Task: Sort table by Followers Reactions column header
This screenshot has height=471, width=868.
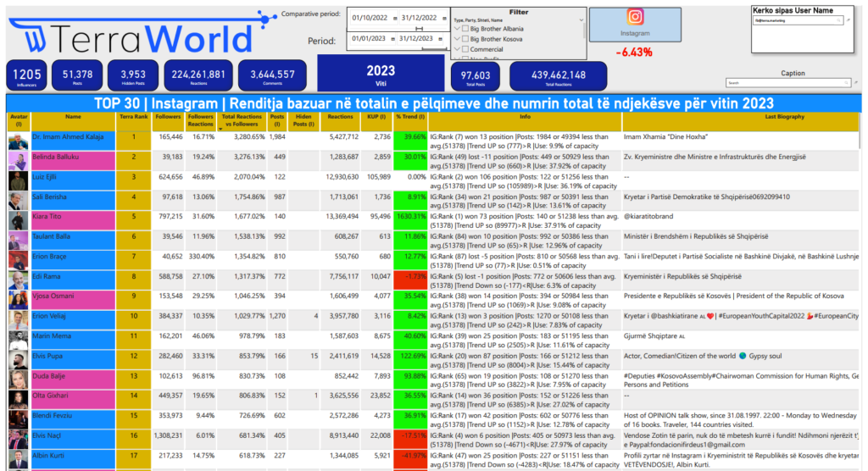Action: click(200, 121)
